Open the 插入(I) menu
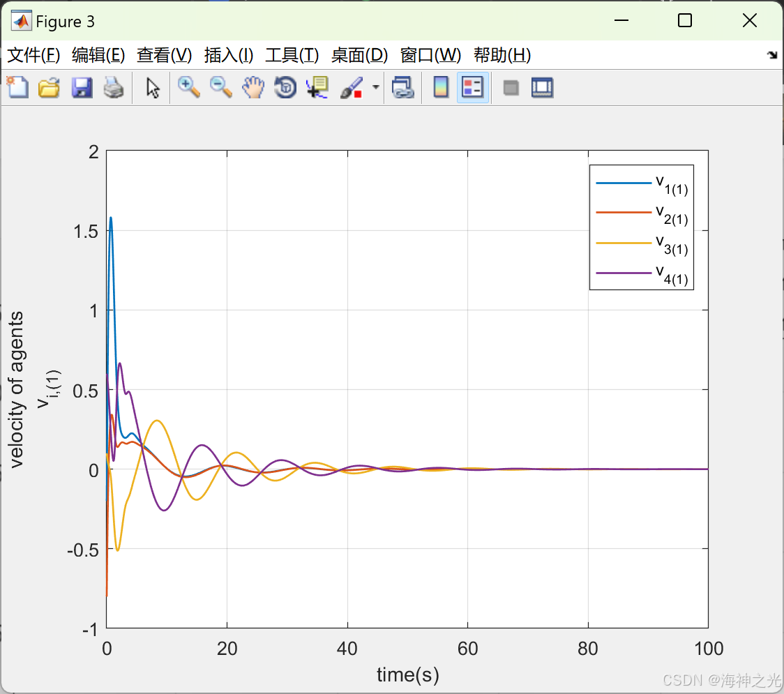Image resolution: width=784 pixels, height=694 pixels. (x=229, y=54)
